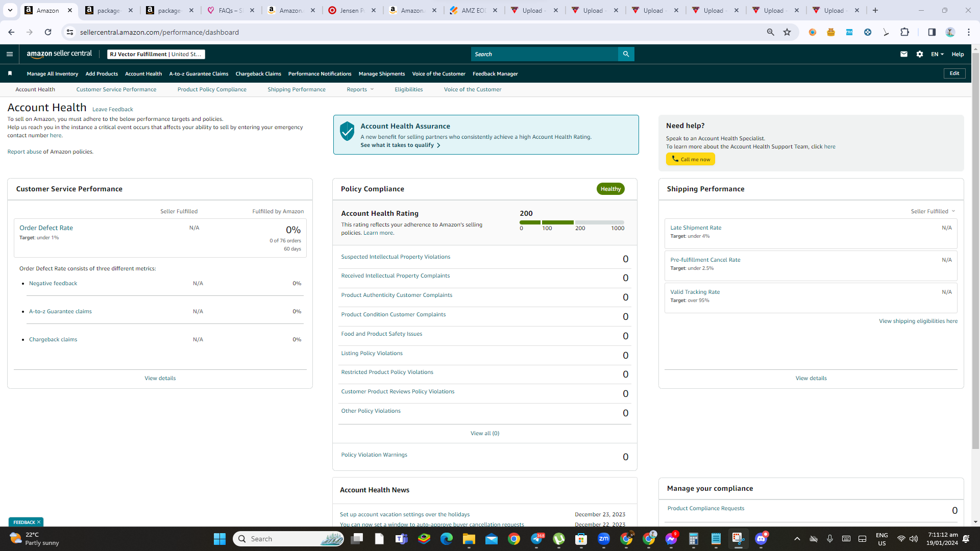This screenshot has width=980, height=551.
Task: Select A-to-z Guarantee Claims in navigation bar
Action: tap(199, 74)
